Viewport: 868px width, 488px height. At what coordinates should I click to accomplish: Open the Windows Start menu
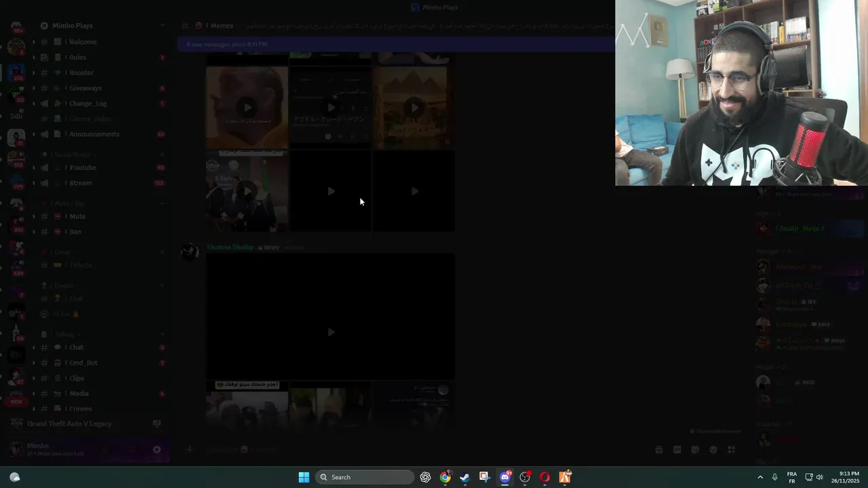point(304,477)
